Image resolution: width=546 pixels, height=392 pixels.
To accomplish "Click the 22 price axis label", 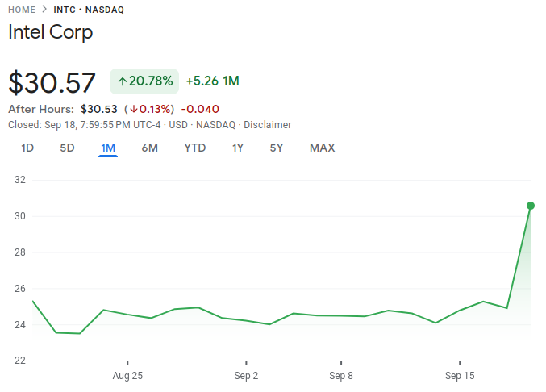I will click(x=20, y=361).
